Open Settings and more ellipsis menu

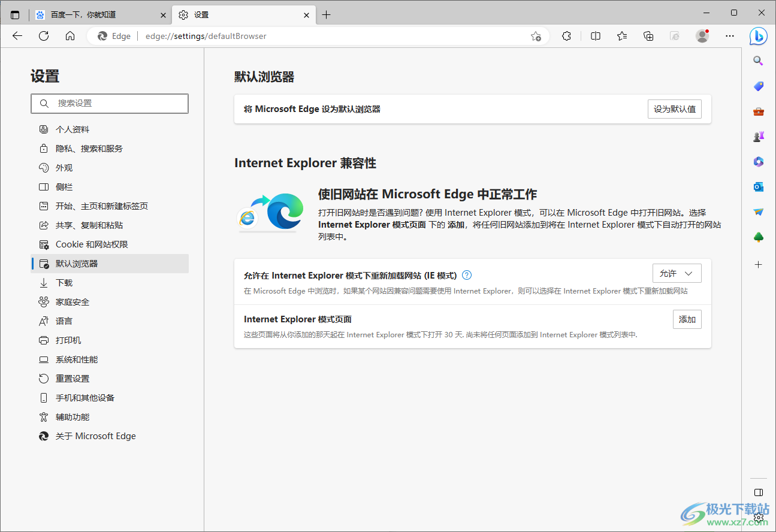(x=730, y=36)
